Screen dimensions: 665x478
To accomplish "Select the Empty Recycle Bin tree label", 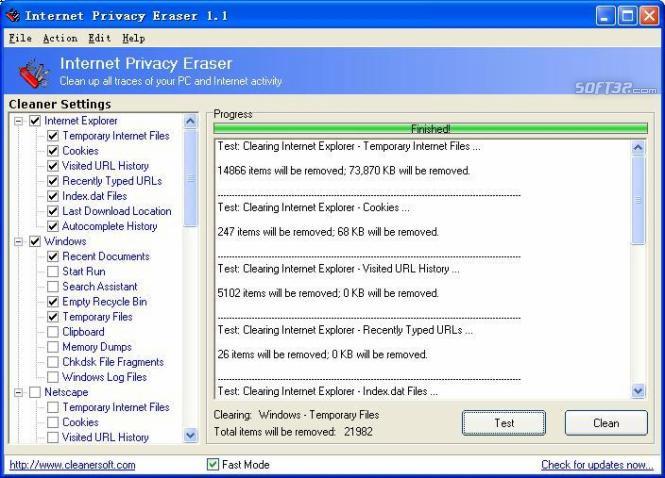I will coord(105,302).
